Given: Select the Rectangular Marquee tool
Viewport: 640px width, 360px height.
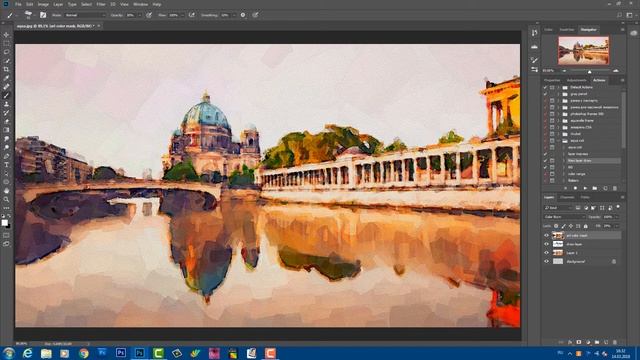Looking at the screenshot, I should pyautogui.click(x=6, y=43).
